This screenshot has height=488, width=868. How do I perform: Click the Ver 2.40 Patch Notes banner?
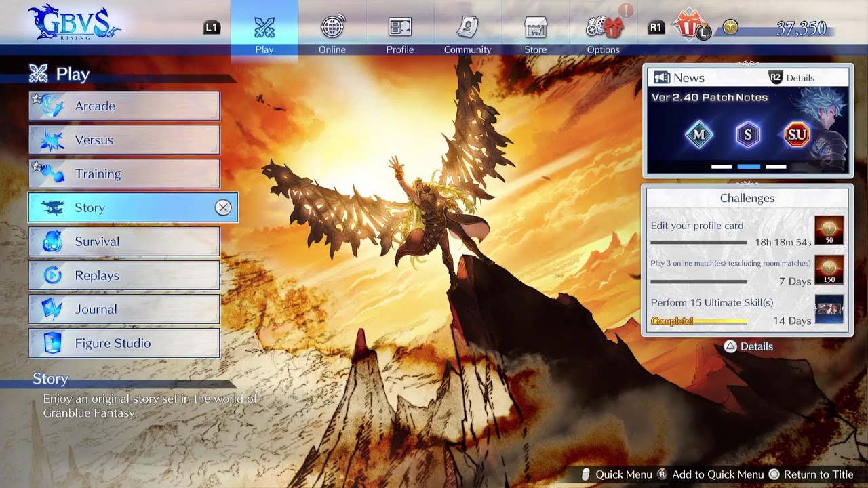click(747, 130)
